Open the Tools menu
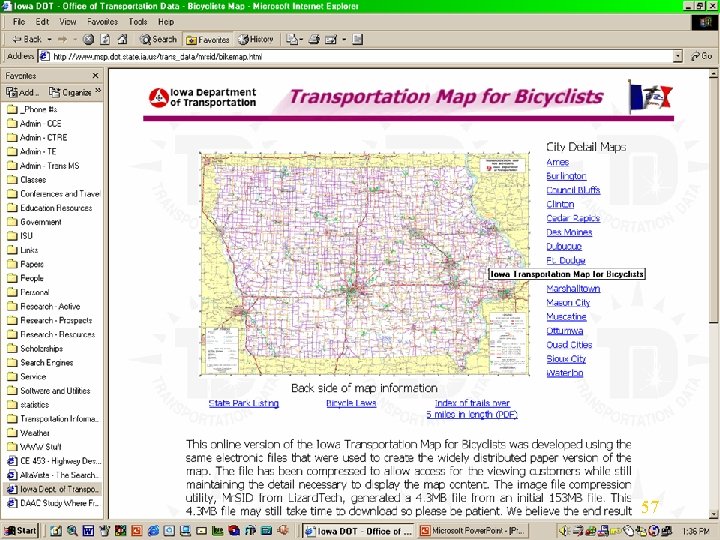This screenshot has width=720, height=540. [138, 22]
